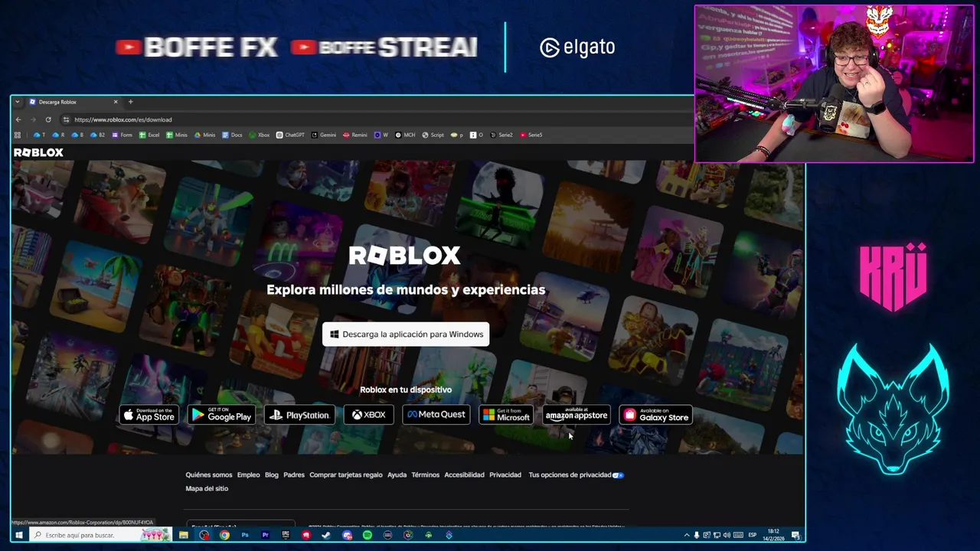Click the browser address bar URL
980x551 pixels.
coord(123,119)
